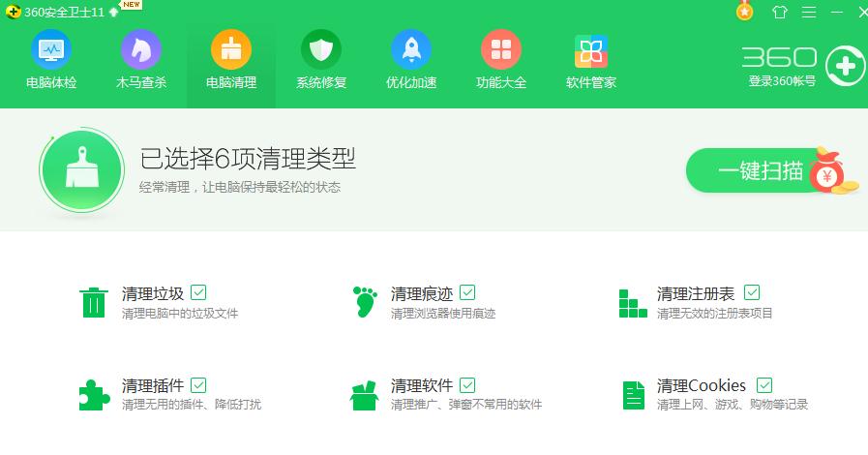This screenshot has height=455, width=868.
Task: Uncheck the 清理痕迹 checkbox
Action: tap(467, 292)
